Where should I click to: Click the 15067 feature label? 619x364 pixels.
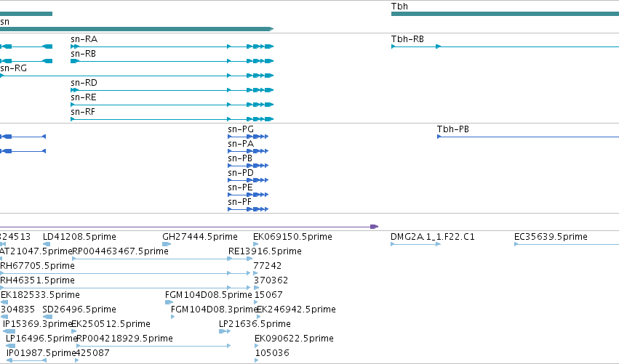tap(268, 295)
